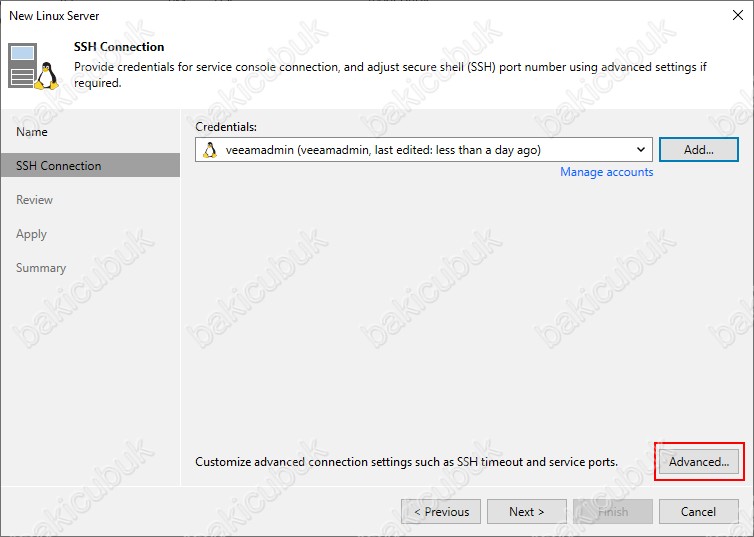
Task: Close the New Linux Server window
Action: pos(737,15)
